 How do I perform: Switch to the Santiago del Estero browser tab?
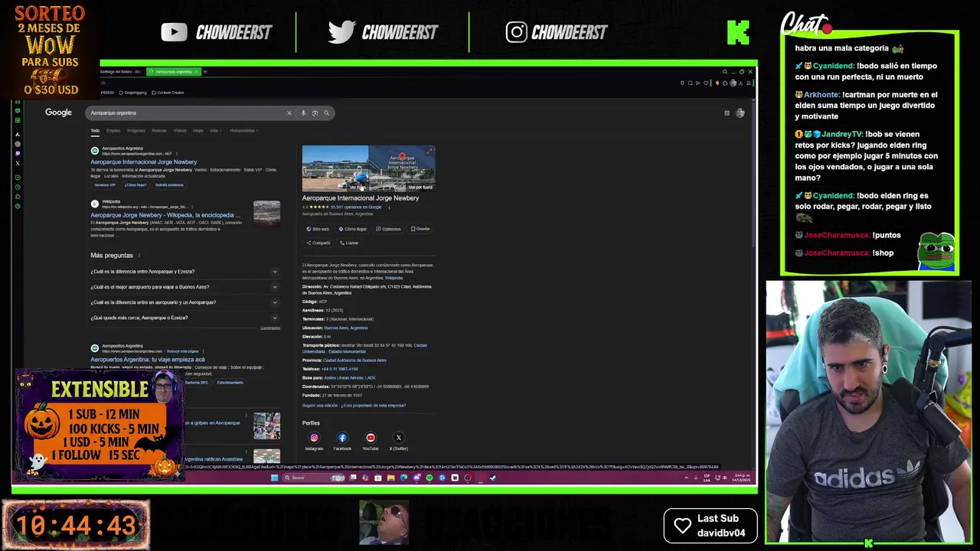(122, 72)
